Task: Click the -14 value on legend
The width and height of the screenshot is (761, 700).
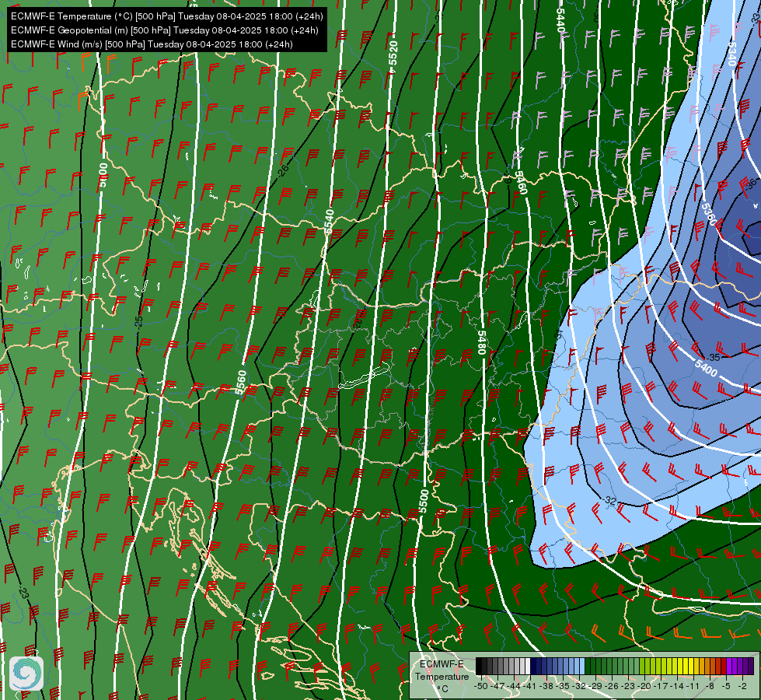Action: coord(676,686)
